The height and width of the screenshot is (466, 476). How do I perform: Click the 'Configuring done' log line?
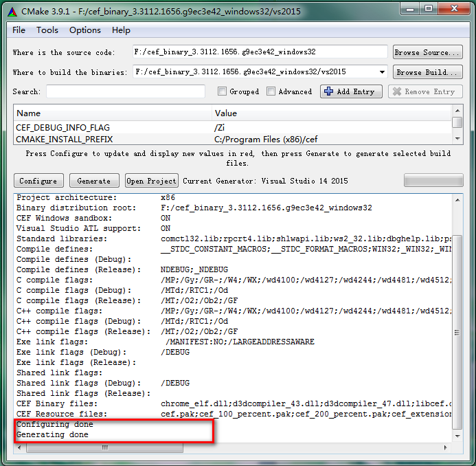click(x=55, y=424)
